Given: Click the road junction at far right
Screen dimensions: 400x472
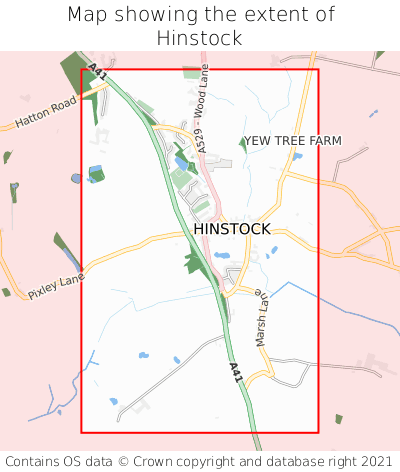Looking at the screenshot, I should pyautogui.click(x=382, y=232).
